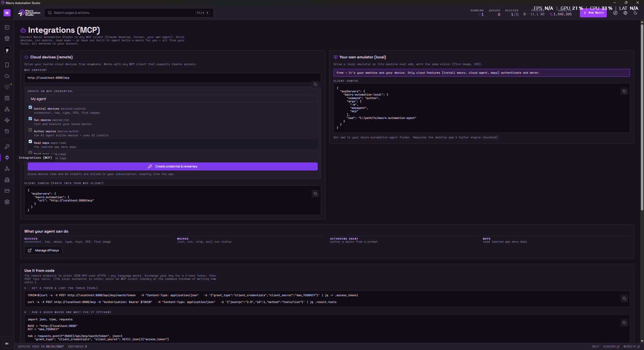Open the API keys key icon in sidebar
Screen dimensions: 644x350
[7, 146]
